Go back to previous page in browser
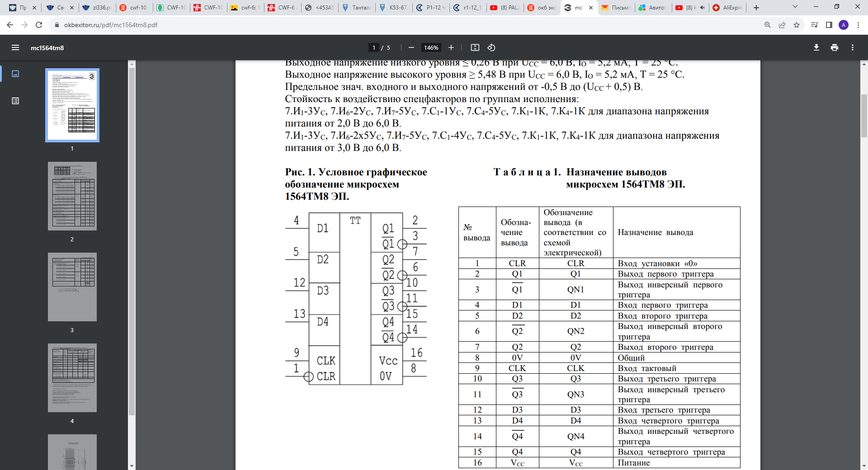The width and height of the screenshot is (868, 470). coord(10,25)
